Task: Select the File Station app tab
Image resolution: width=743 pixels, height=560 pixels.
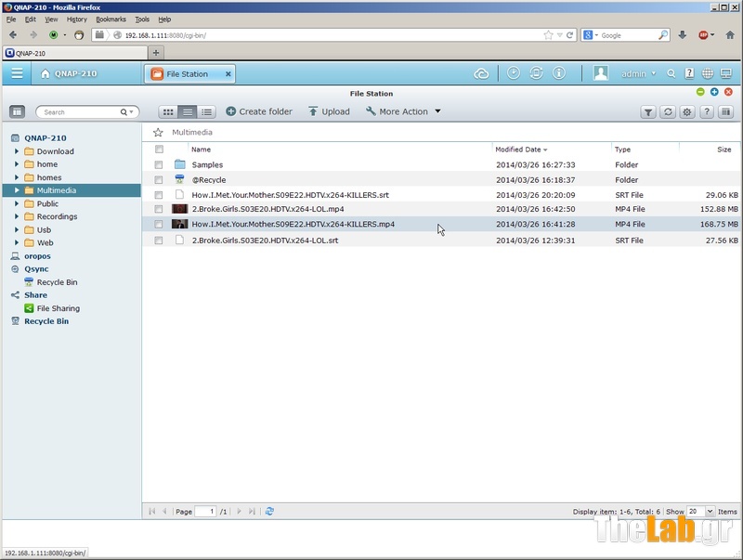Action: point(189,74)
